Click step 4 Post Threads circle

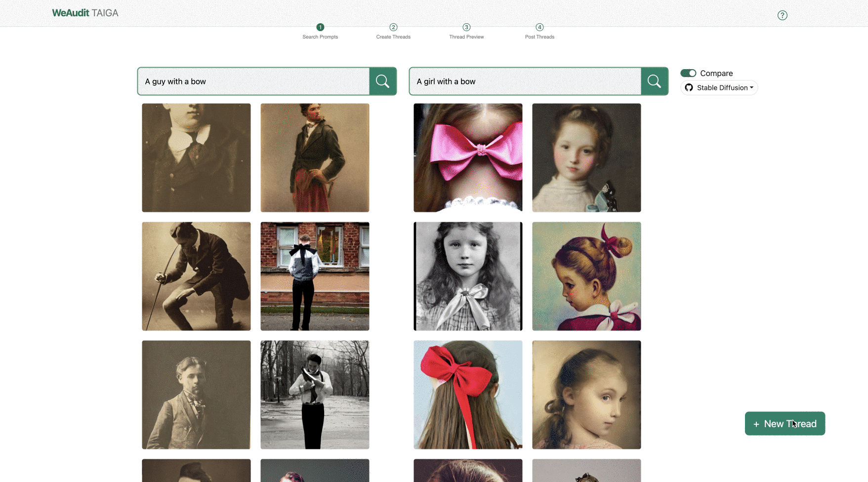coord(539,27)
